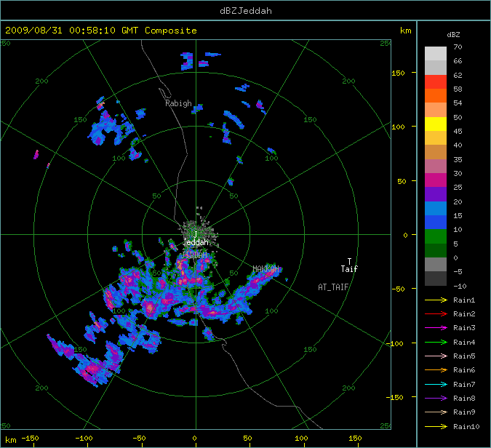Click the km unit label at bottom left
491x448 pixels.
click(x=11, y=440)
